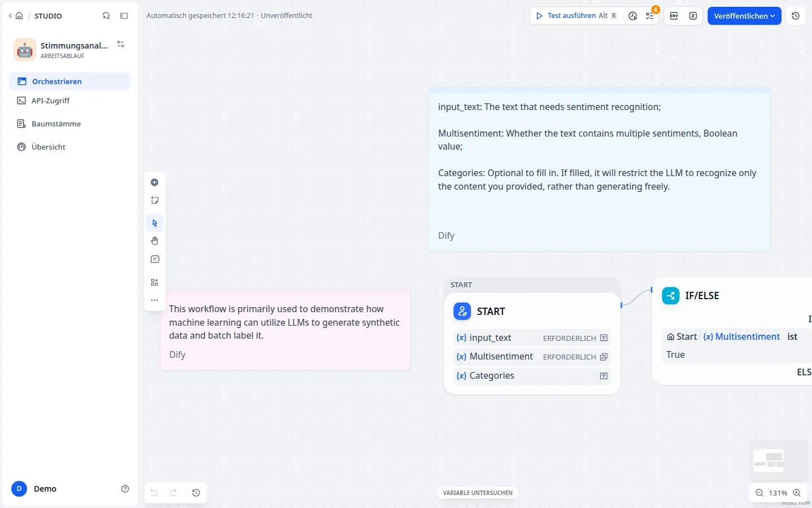Click the zoom out magnifier icon

(760, 493)
